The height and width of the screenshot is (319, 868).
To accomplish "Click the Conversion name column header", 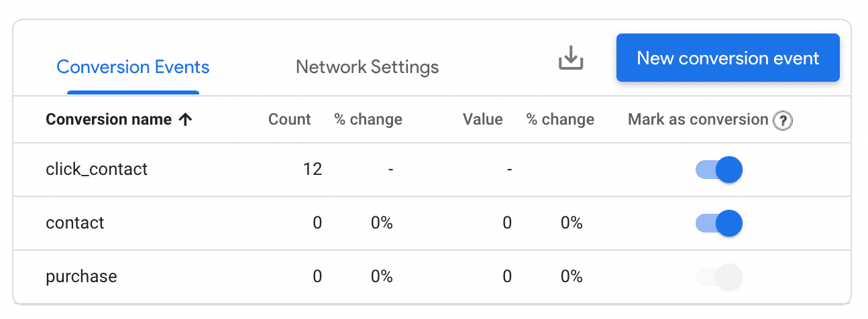I will [x=109, y=120].
